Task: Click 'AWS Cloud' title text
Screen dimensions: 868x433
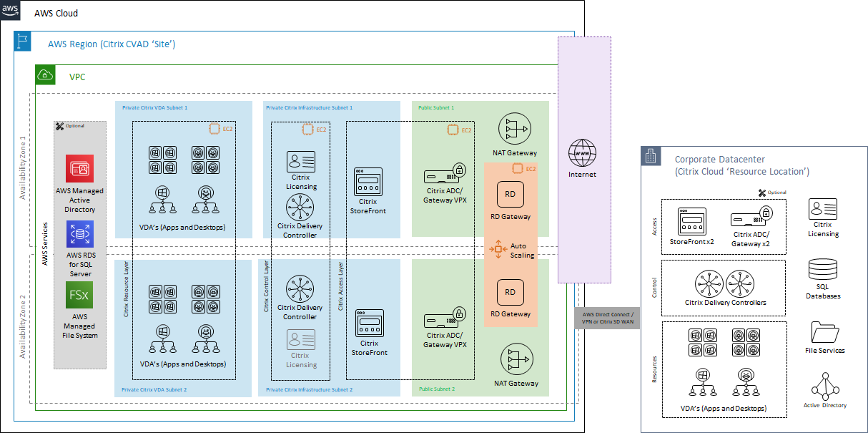Action: pos(56,14)
